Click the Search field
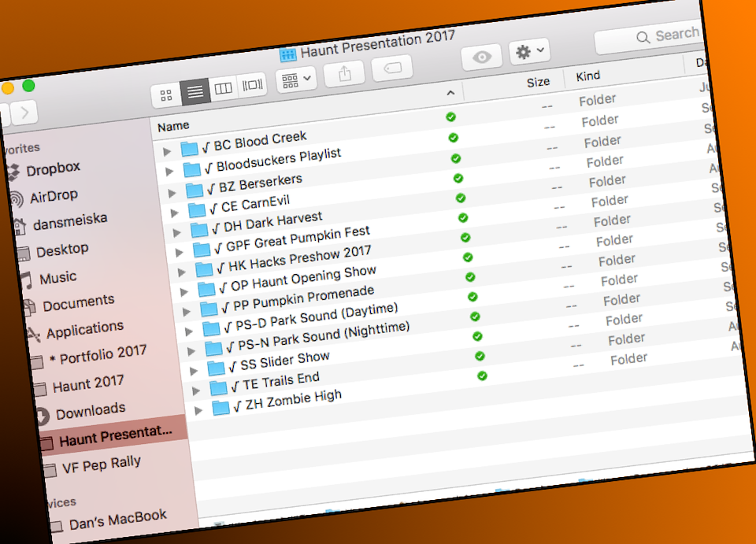756x544 pixels. tap(669, 35)
